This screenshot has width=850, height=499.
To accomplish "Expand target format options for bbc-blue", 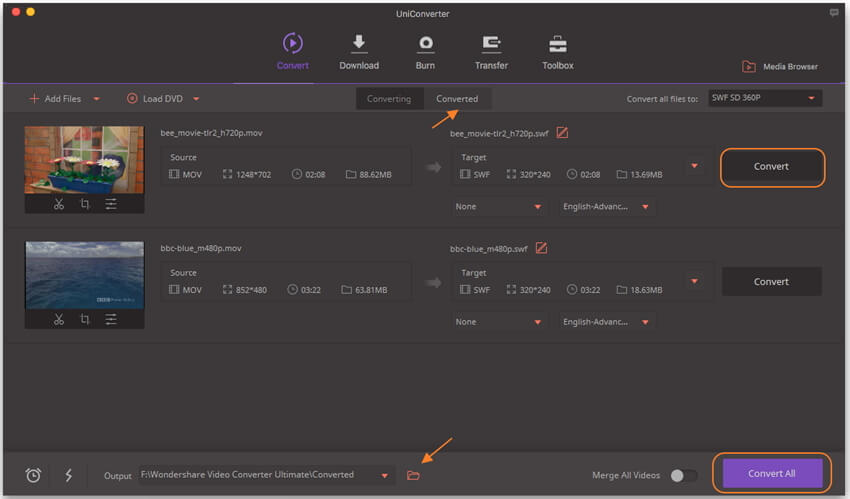I will click(694, 281).
